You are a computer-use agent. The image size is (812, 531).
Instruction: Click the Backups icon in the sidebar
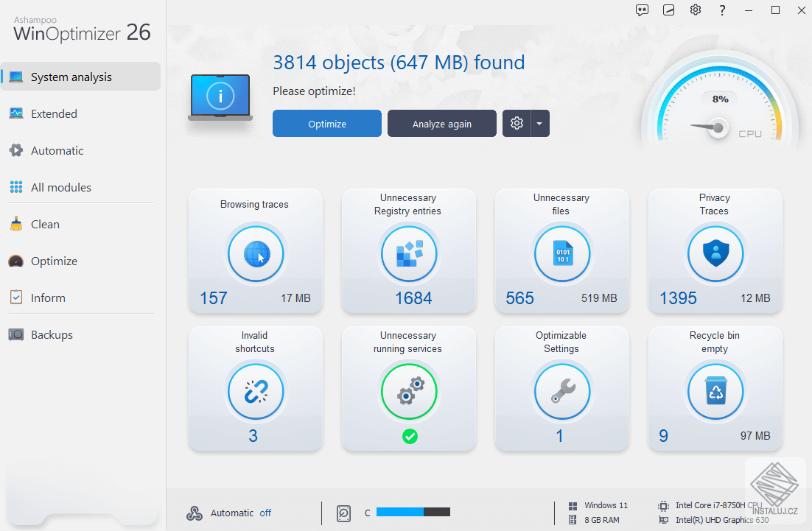click(16, 335)
